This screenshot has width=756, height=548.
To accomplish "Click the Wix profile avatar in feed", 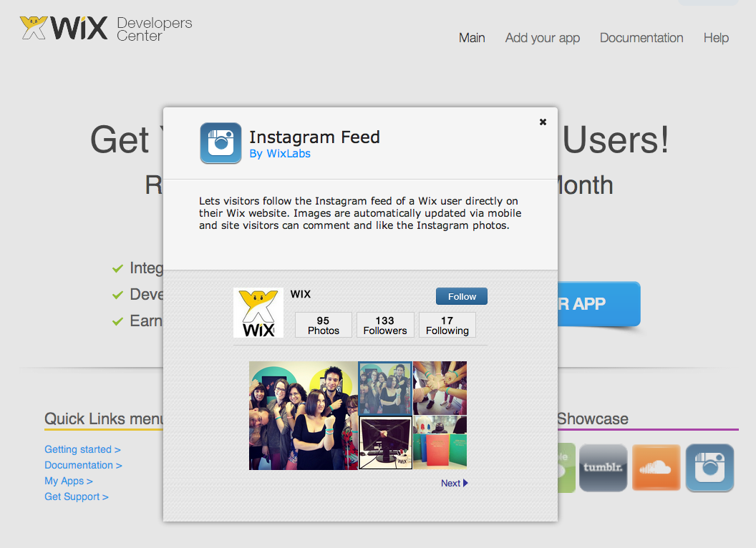I will coord(258,313).
